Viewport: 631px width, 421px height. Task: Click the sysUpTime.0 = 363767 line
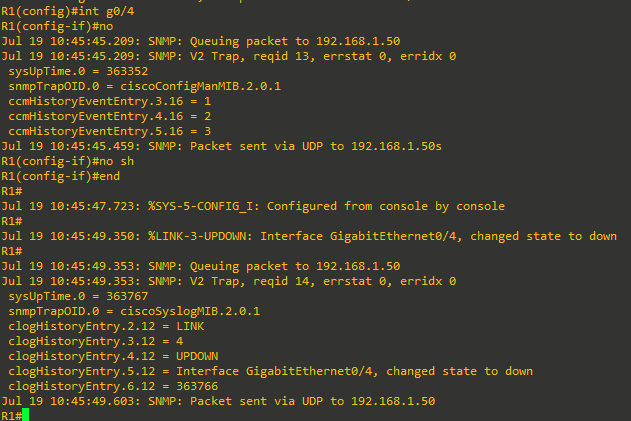(x=78, y=297)
